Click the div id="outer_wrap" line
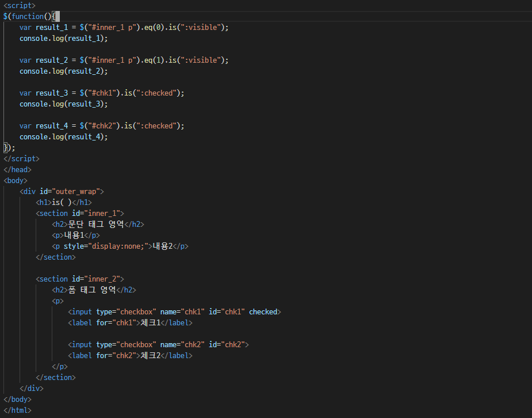 [62, 192]
